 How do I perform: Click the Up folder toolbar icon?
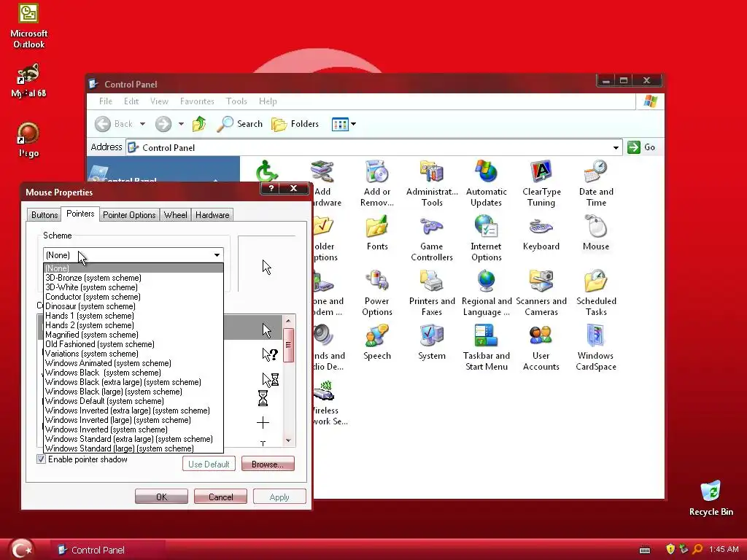point(199,124)
